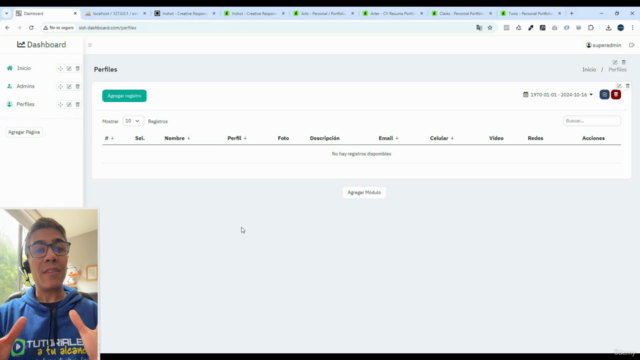
Task: Click the Agregar Página button
Action: (24, 132)
